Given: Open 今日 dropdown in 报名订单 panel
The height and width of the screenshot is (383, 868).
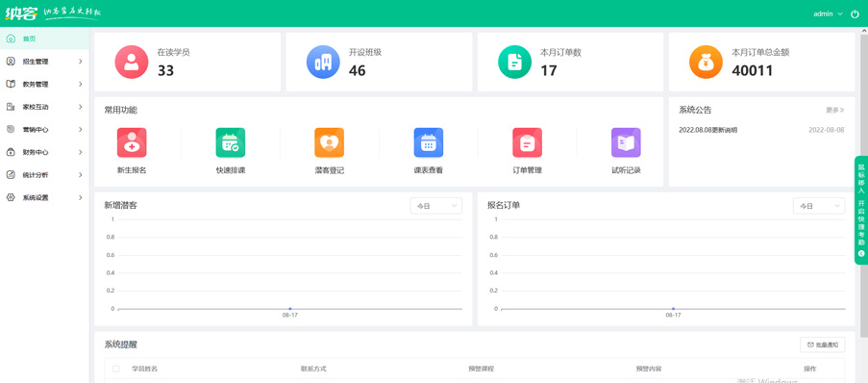Looking at the screenshot, I should tap(819, 206).
